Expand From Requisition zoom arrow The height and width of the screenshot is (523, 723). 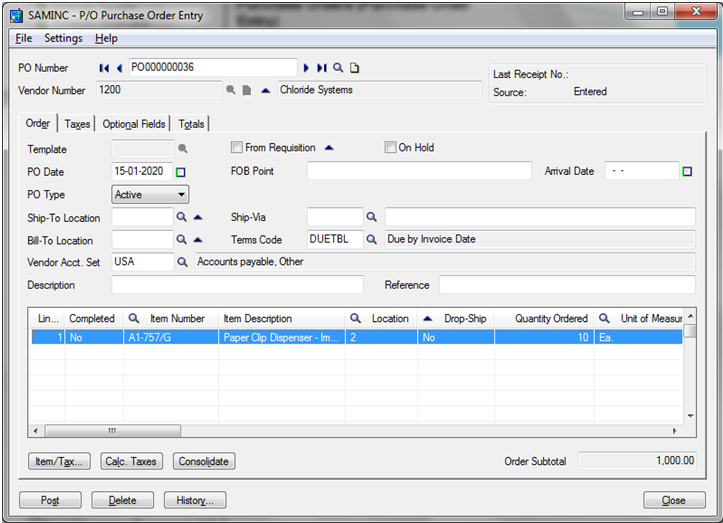(x=329, y=148)
